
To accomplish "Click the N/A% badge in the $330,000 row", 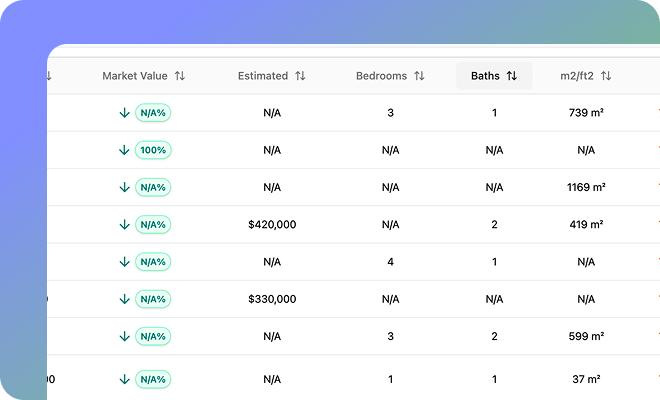I will pyautogui.click(x=154, y=299).
